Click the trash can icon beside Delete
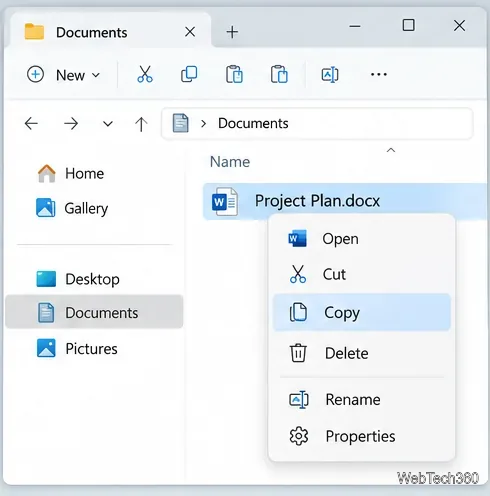Viewport: 490px width, 496px height. point(298,353)
